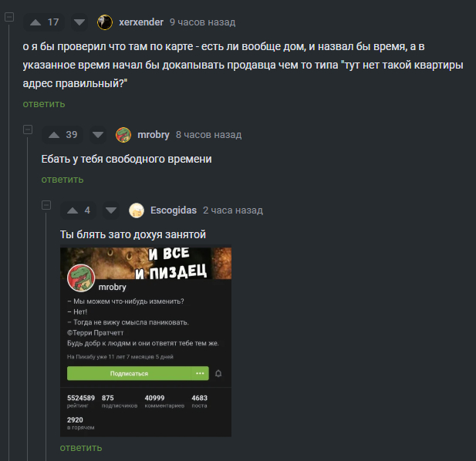The width and height of the screenshot is (476, 461).
Task: Reply to mrobry's comment via ответить
Action: pos(62,180)
